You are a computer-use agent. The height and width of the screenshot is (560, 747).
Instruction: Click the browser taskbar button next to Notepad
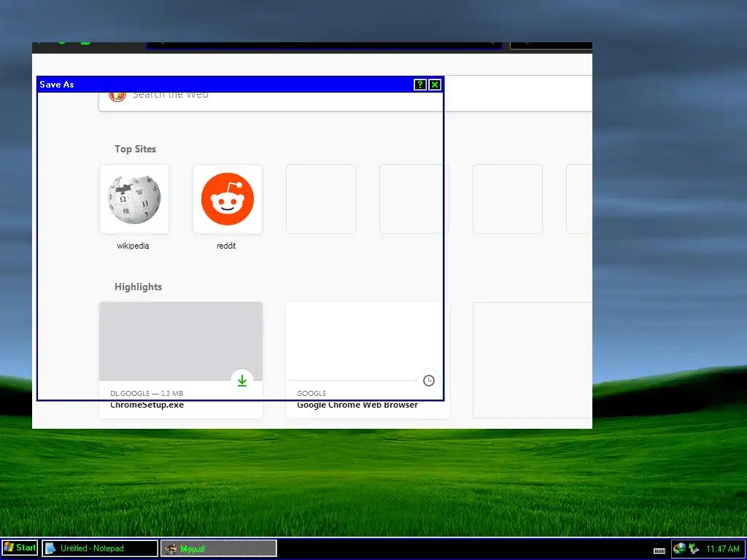(219, 548)
